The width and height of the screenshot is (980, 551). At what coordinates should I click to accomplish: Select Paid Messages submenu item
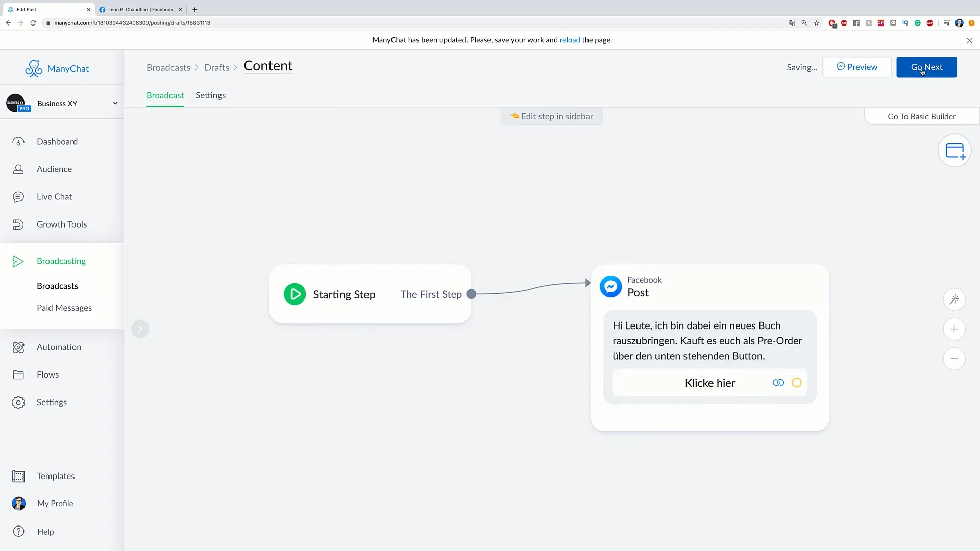[x=64, y=308]
